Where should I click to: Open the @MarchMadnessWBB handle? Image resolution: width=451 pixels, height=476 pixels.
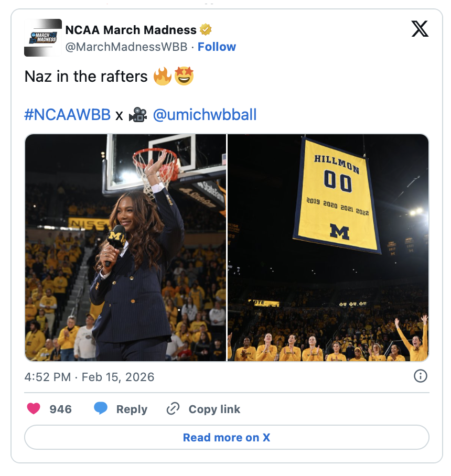pos(126,47)
